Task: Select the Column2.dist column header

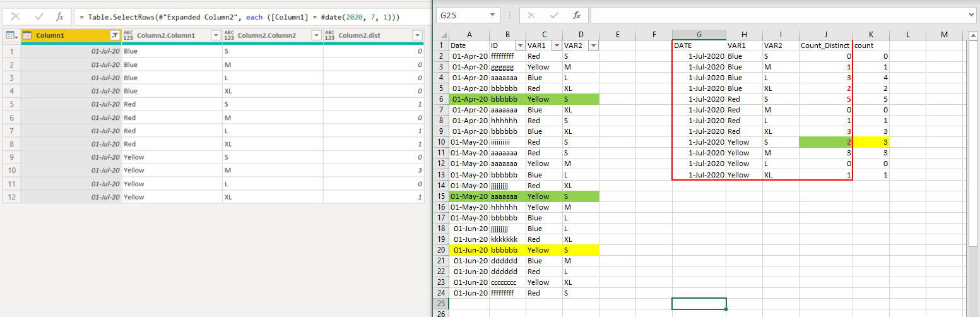Action: click(374, 36)
